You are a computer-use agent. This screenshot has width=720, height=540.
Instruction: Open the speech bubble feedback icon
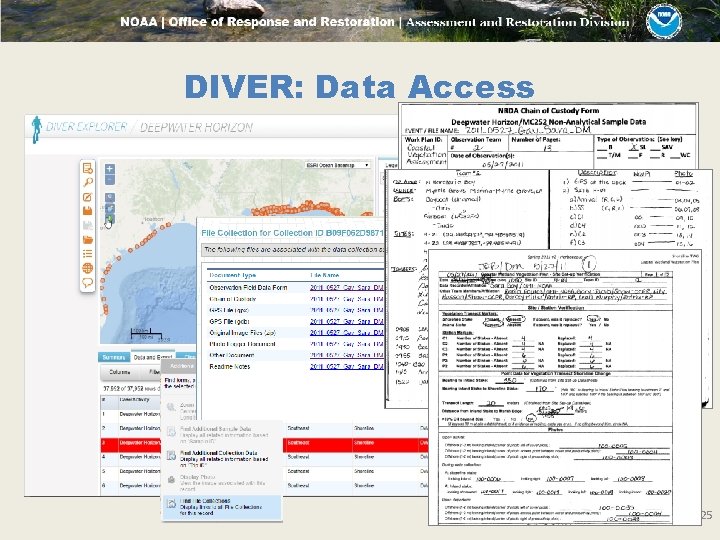pos(87,282)
